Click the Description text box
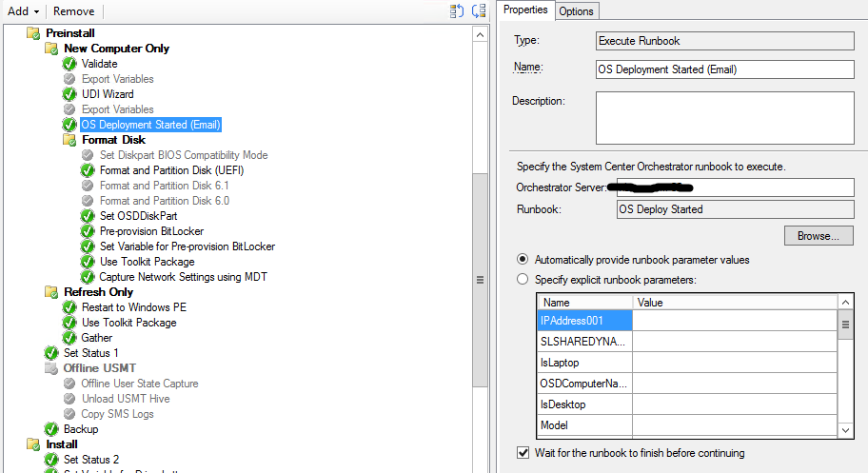 click(x=725, y=117)
